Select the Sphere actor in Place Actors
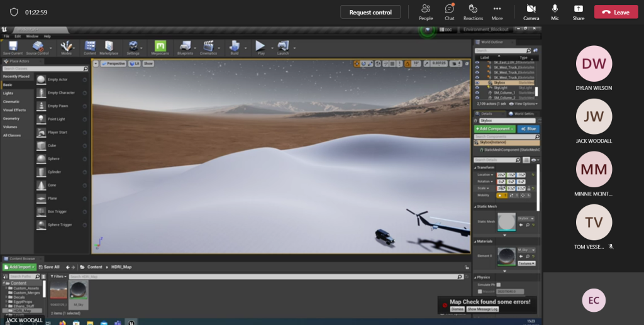 coord(62,159)
